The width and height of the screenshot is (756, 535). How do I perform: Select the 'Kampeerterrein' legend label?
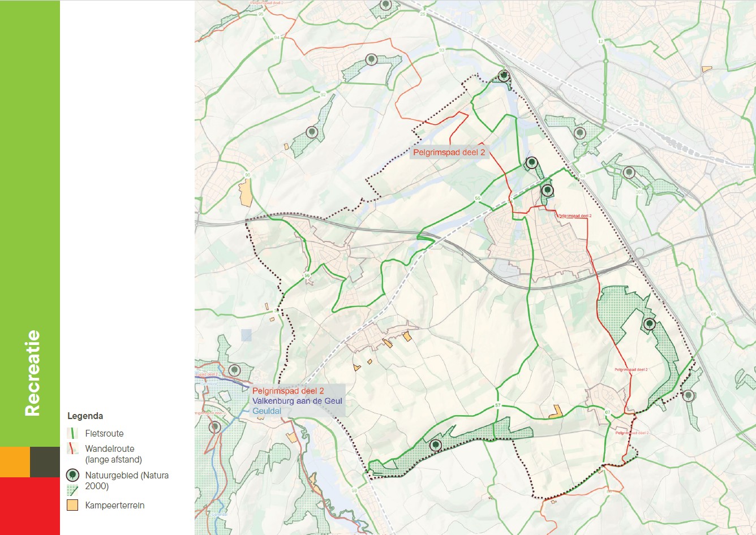115,506
